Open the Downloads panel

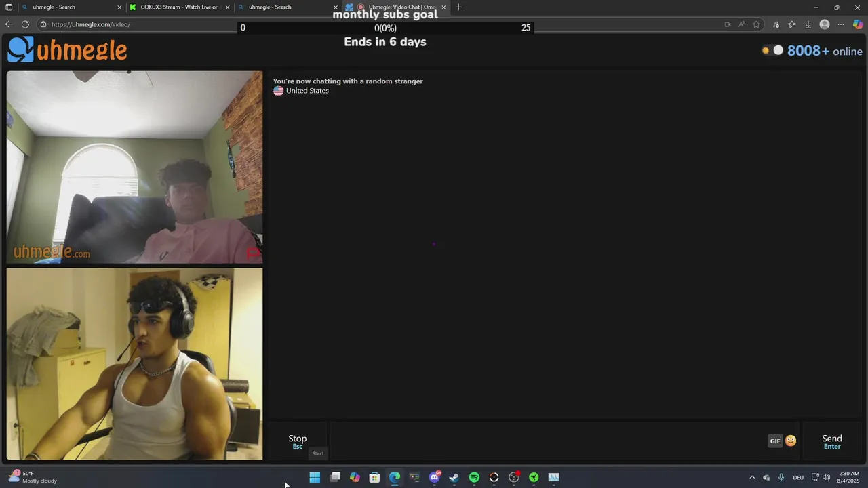tap(808, 24)
